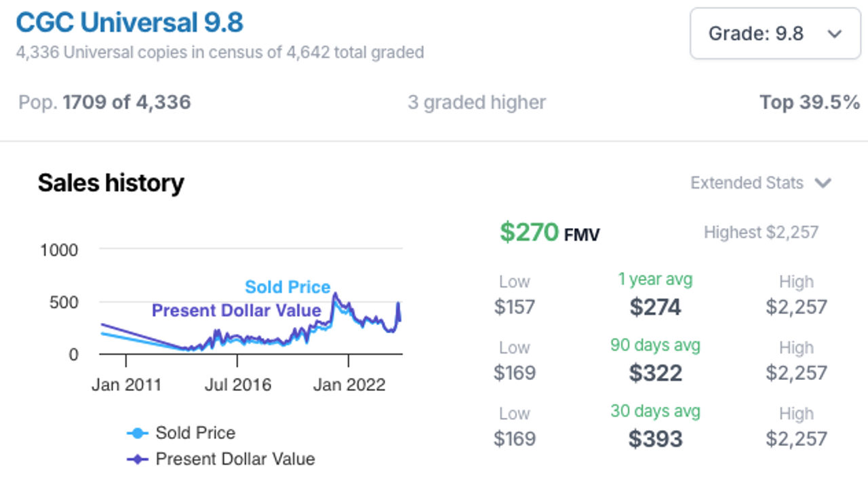The image size is (868, 496).
Task: Click the Jan 2011 axis label
Action: pyautogui.click(x=127, y=385)
